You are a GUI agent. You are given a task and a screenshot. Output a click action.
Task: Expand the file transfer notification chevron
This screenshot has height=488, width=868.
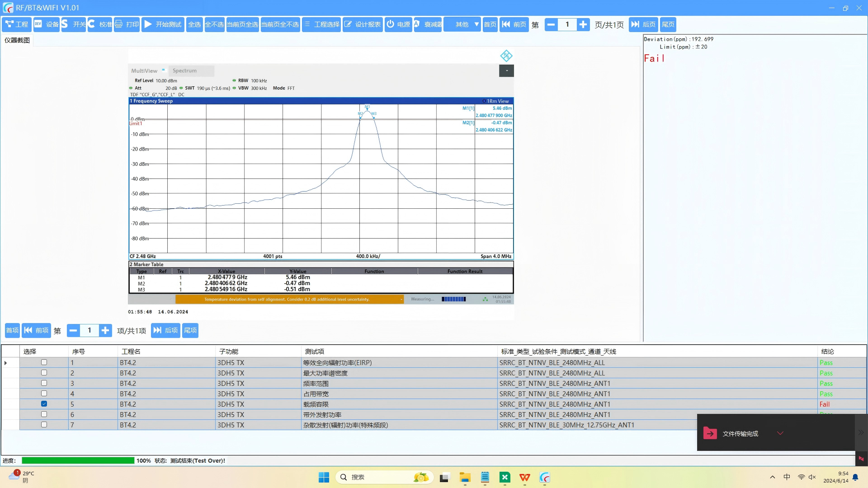tap(780, 433)
